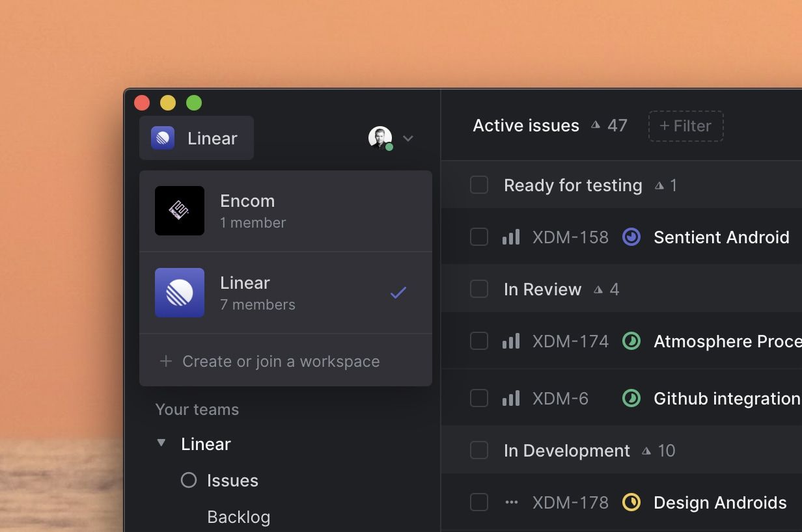This screenshot has width=802, height=532.
Task: Maximize window with green traffic light
Action: point(194,103)
